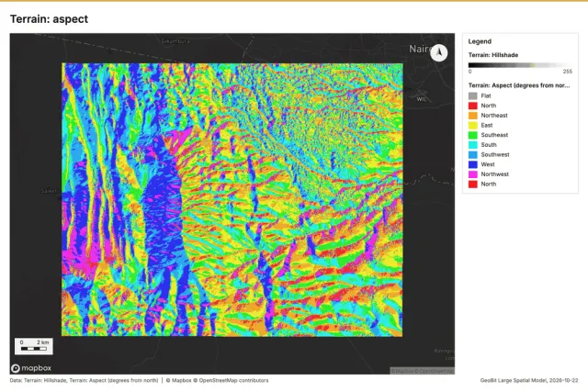588x392 pixels.
Task: Click the 'Southeast' legend label
Action: (x=494, y=135)
